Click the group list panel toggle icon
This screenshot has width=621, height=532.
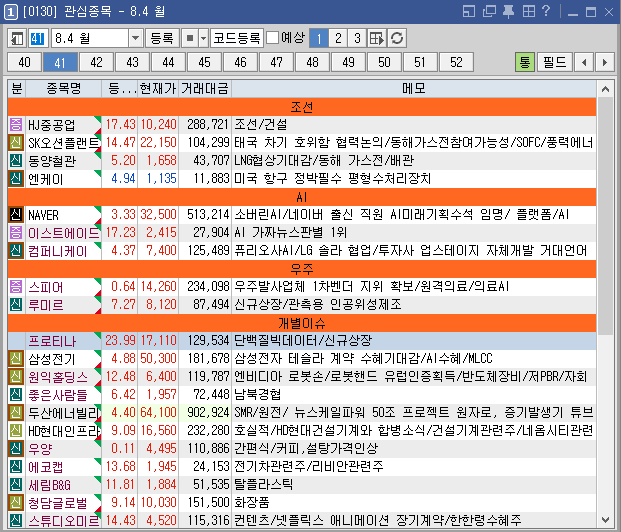(x=17, y=38)
